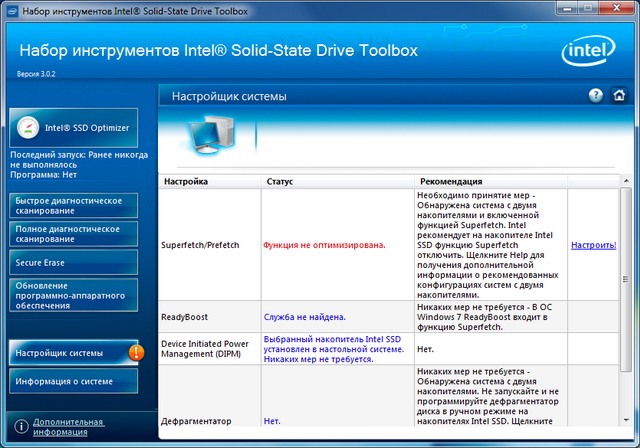The height and width of the screenshot is (448, 640).
Task: Click the 'Программа: Нет' label
Action: click(43, 175)
